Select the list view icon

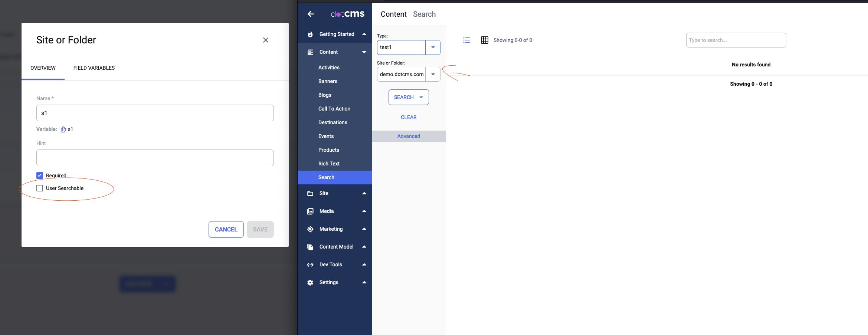[x=466, y=40]
